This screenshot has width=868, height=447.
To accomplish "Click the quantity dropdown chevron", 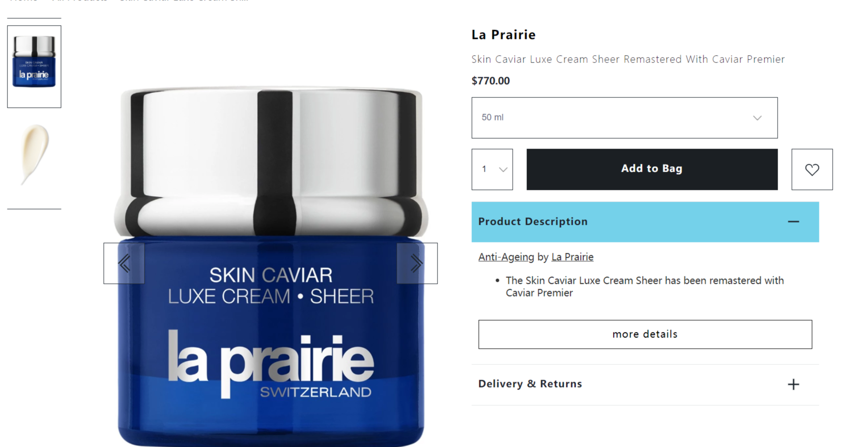I will pyautogui.click(x=503, y=170).
